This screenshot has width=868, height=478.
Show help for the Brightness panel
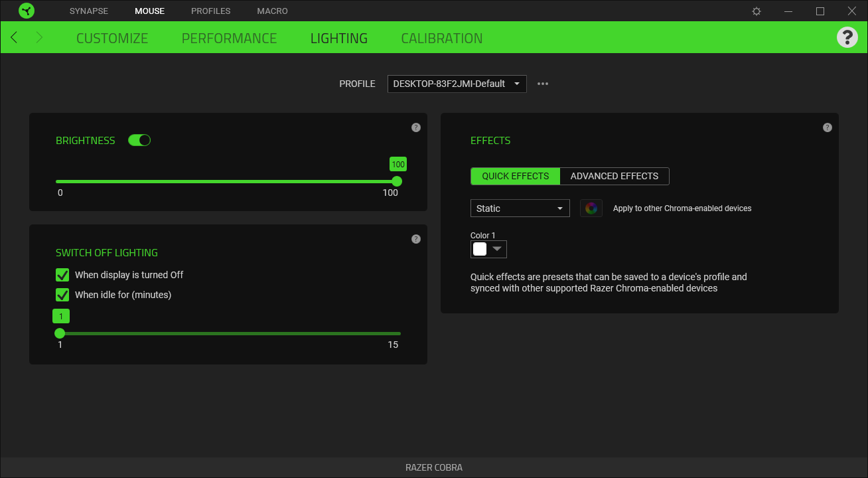[x=416, y=127]
